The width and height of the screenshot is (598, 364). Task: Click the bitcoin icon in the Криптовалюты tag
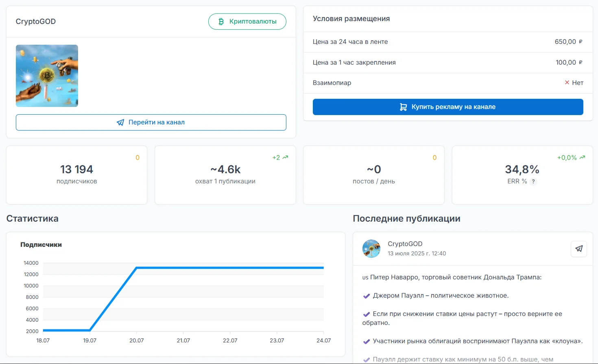[x=221, y=22]
